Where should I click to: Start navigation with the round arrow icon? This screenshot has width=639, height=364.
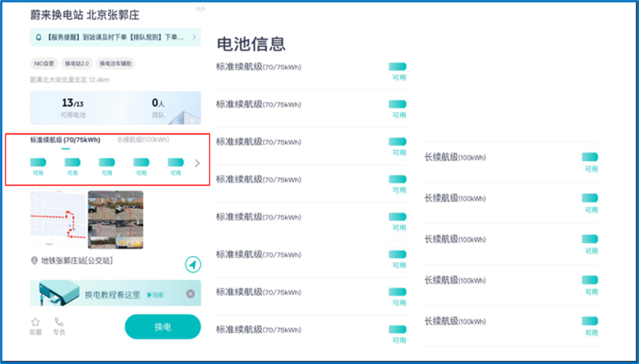pos(193,264)
